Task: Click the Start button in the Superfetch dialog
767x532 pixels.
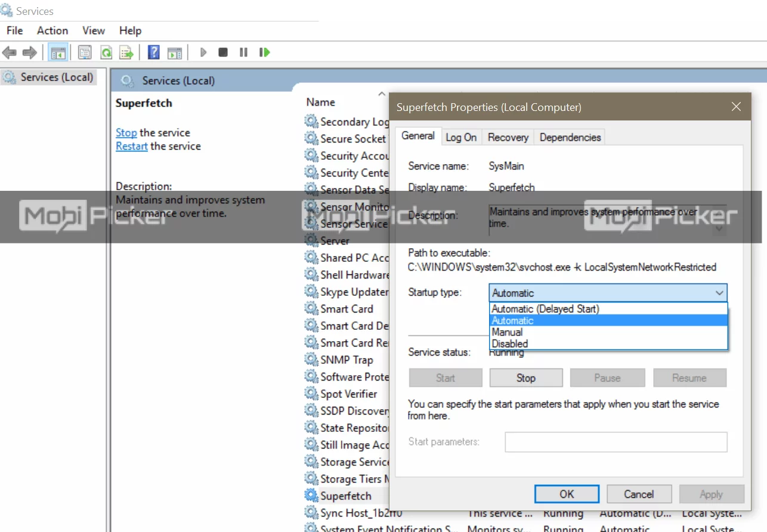Action: 446,378
